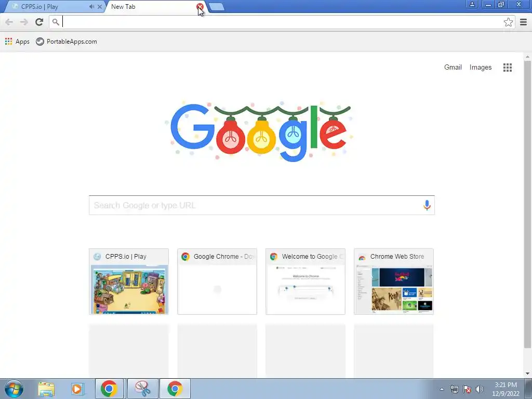
Task: Switch to second Chrome taskbar window
Action: pyautogui.click(x=175, y=389)
